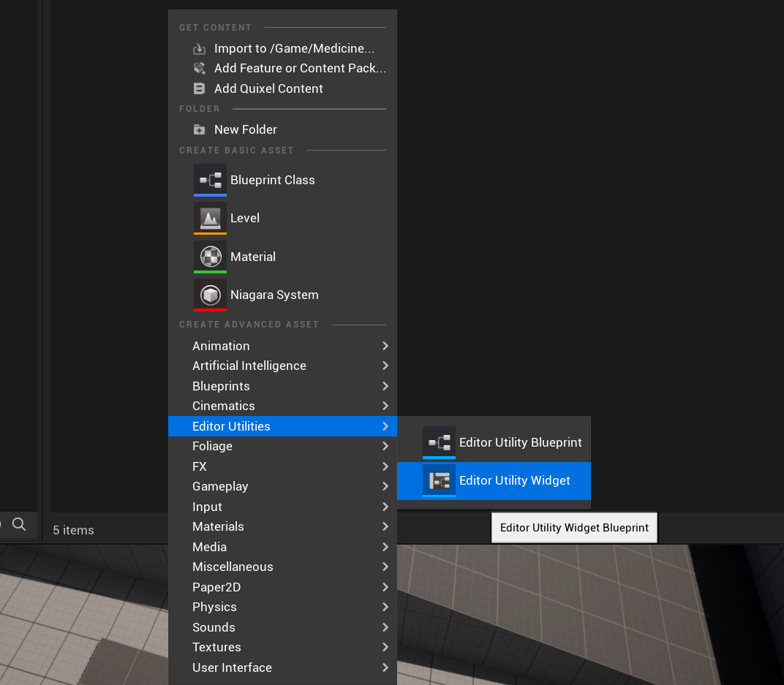Expand the Animation submenu arrow
Image resolution: width=784 pixels, height=685 pixels.
tap(385, 346)
